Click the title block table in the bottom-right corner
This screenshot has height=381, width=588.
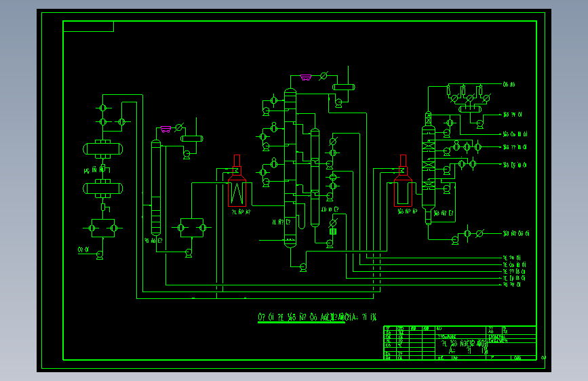(460, 343)
